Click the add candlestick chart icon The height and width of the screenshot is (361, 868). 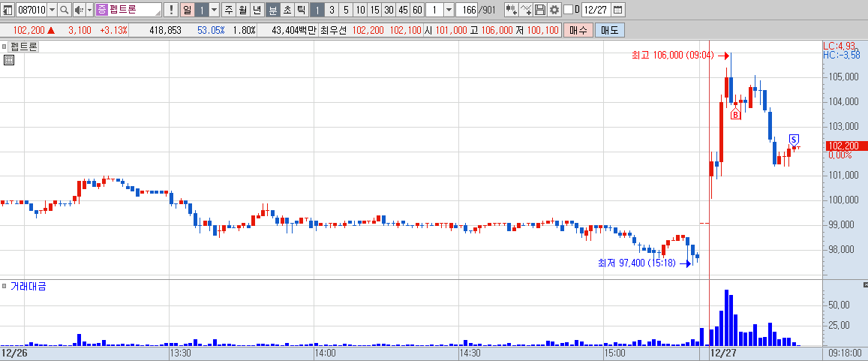[x=512, y=10]
